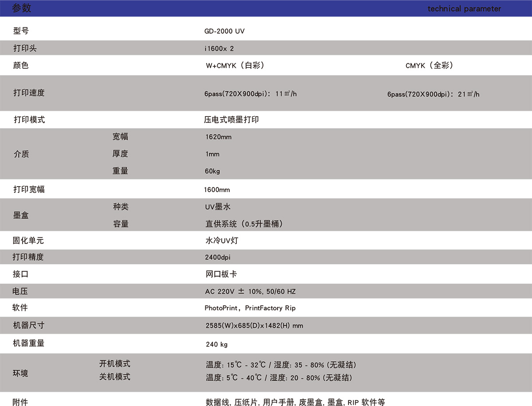Click the 厚度 sub-label
532x406 pixels.
coord(120,153)
